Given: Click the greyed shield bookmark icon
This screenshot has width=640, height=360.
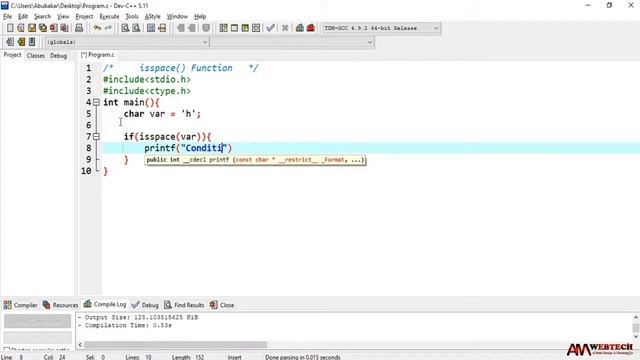Looking at the screenshot, I should [206, 28].
